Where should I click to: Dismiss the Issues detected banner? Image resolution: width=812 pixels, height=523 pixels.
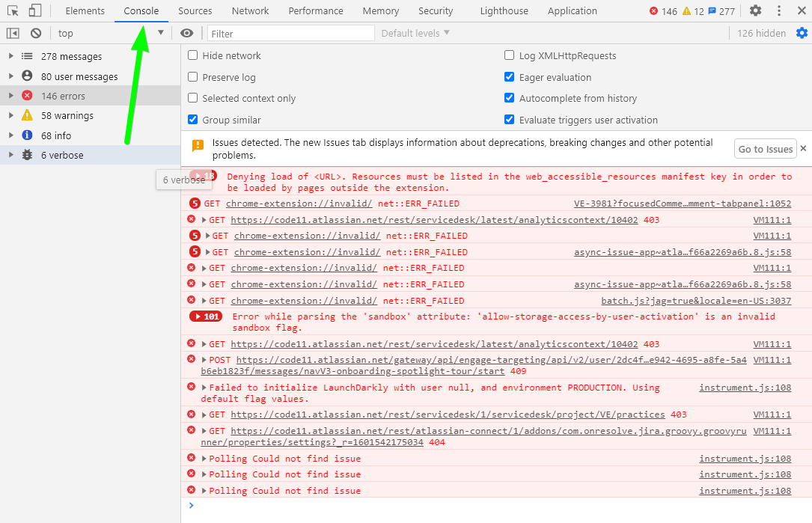(x=803, y=148)
